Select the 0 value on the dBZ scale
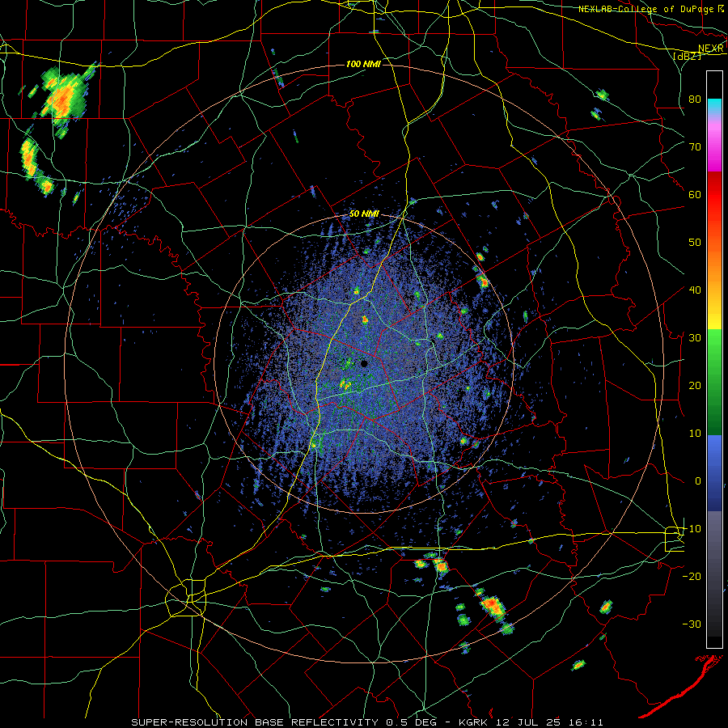 click(698, 481)
